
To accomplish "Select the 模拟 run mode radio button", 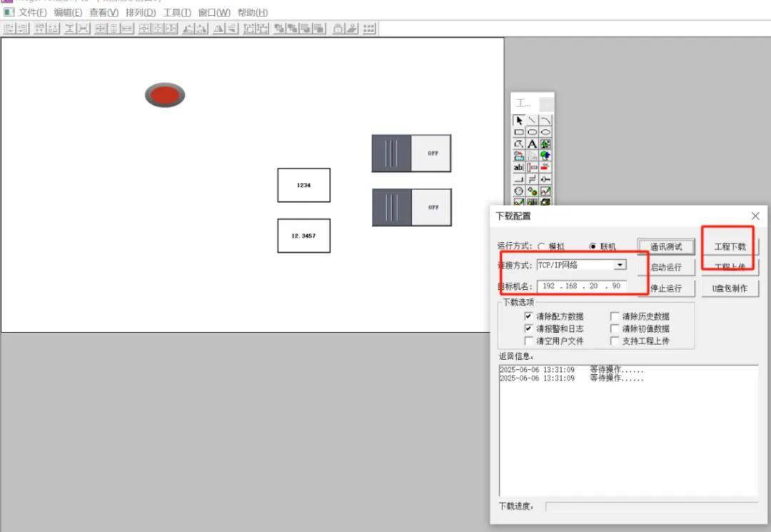I will coord(541,246).
